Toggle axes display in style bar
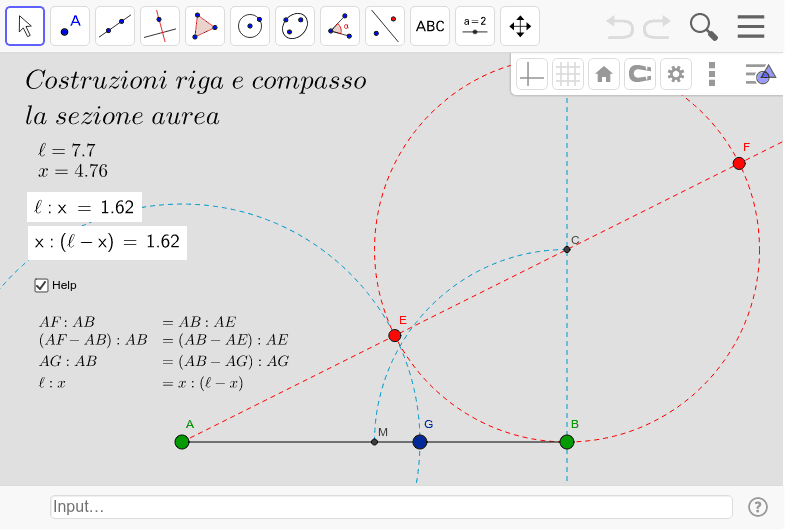785x530 pixels. pyautogui.click(x=532, y=75)
